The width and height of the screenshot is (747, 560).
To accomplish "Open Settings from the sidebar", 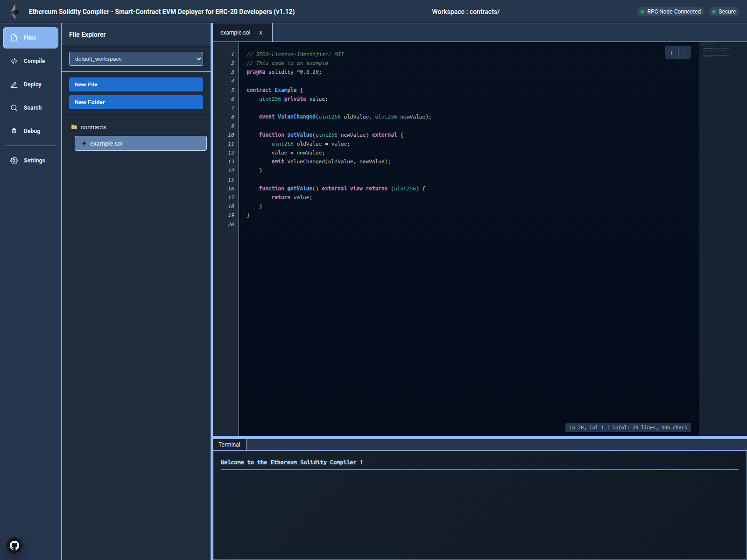I will coord(31,161).
